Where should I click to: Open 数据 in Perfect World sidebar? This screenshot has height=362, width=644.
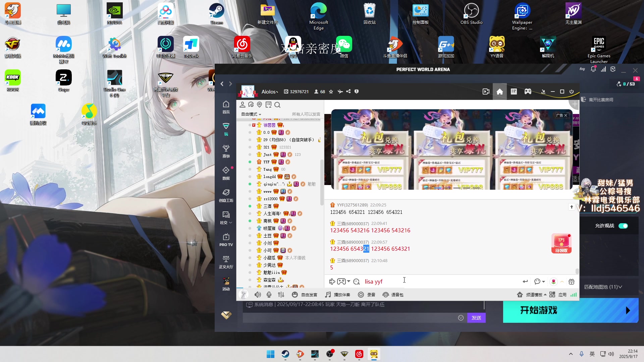coord(226,174)
